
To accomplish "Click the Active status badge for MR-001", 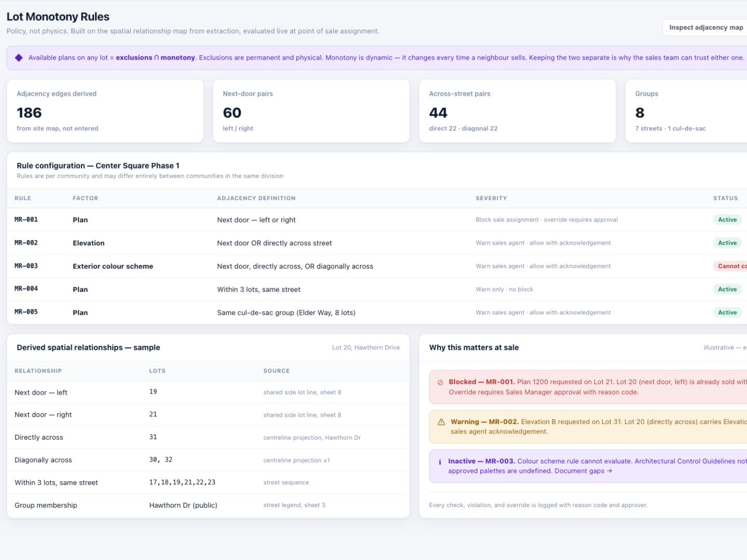I will pos(727,220).
